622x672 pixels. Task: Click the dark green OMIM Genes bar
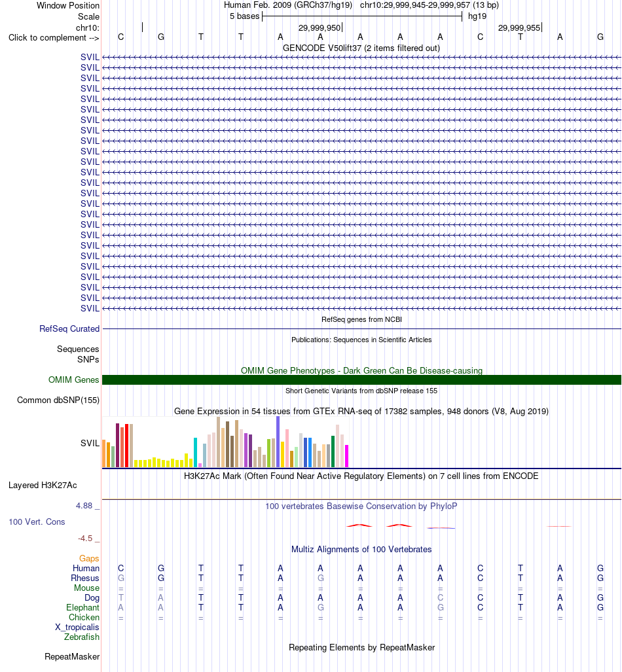click(361, 380)
